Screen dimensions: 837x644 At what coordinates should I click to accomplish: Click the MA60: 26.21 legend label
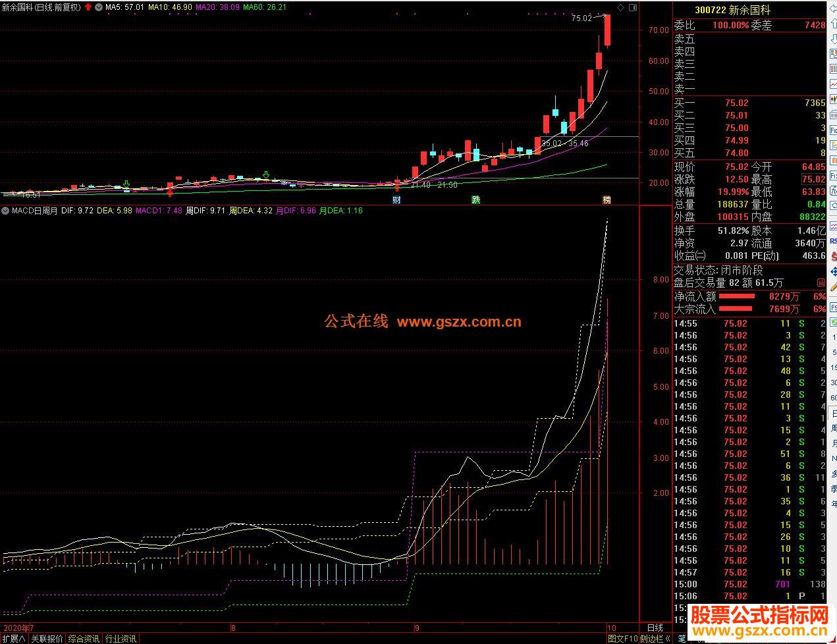(265, 7)
